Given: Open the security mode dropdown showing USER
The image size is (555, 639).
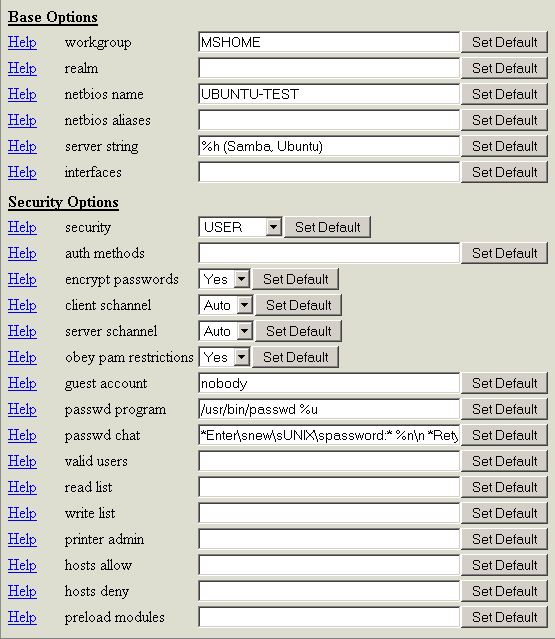Looking at the screenshot, I should pyautogui.click(x=240, y=227).
